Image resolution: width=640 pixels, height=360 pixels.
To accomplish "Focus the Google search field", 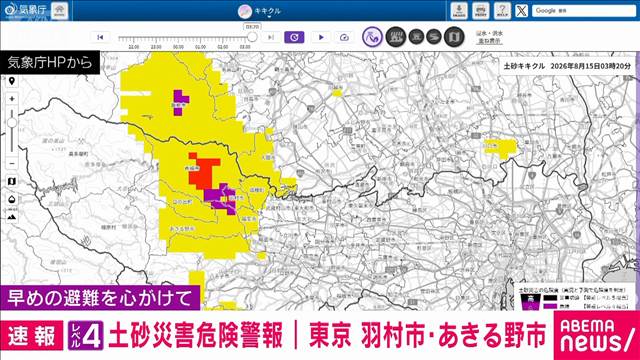I will coord(584,11).
